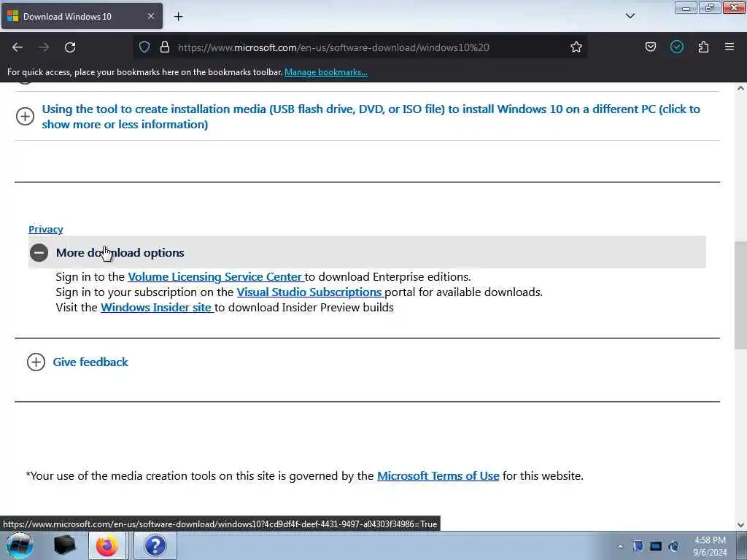Click 'For quick access, place your bookmarks' text

pyautogui.click(x=145, y=72)
